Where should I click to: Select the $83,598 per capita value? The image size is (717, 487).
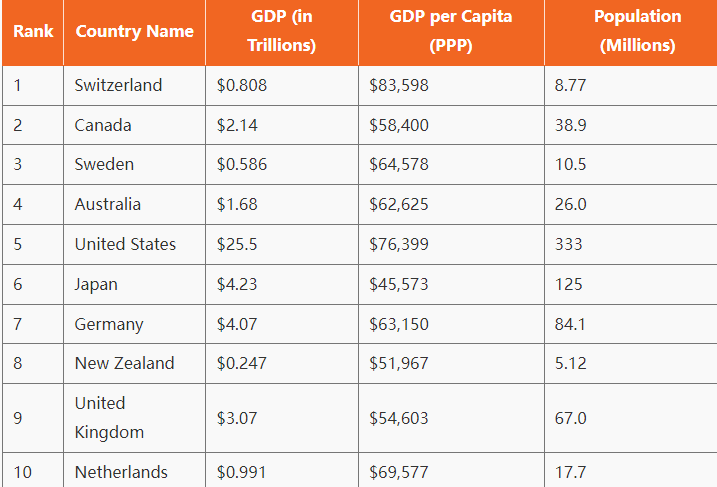pos(398,85)
